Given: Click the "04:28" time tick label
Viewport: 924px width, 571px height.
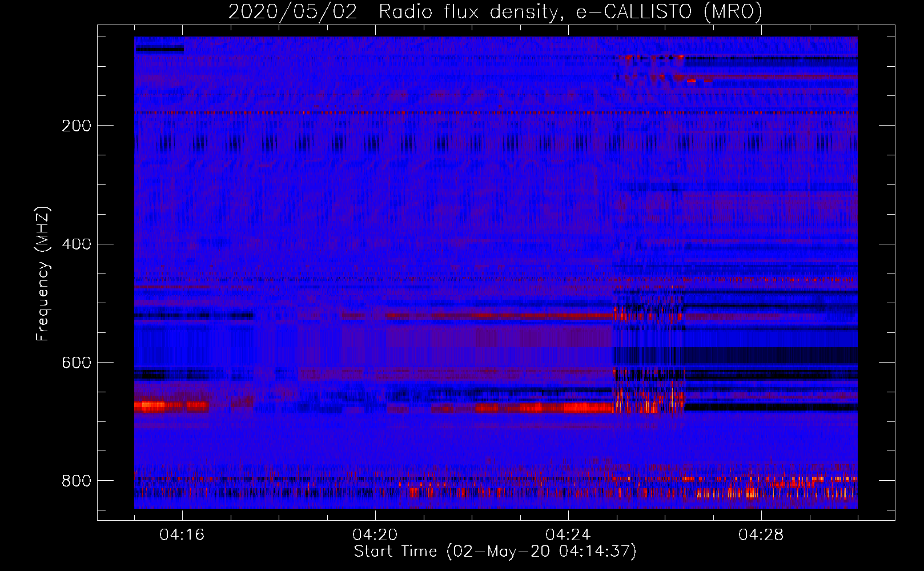Looking at the screenshot, I should coord(761,535).
